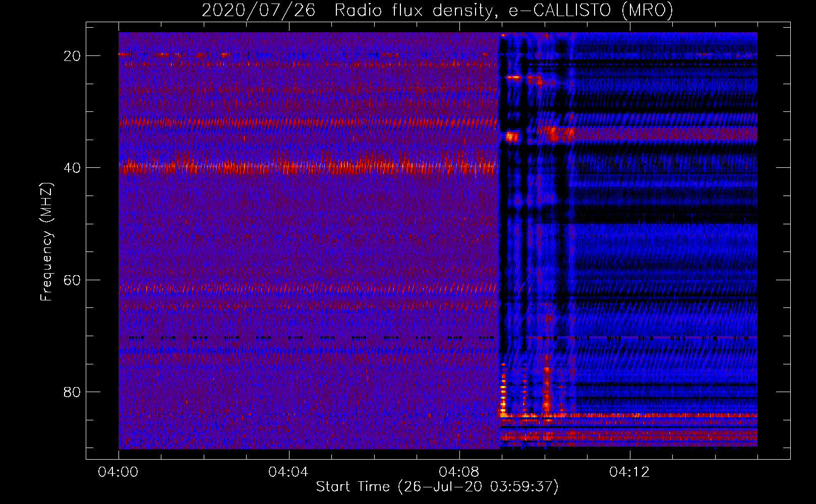Click the frequency tick label '60'
The height and width of the screenshot is (504, 816).
tap(72, 280)
